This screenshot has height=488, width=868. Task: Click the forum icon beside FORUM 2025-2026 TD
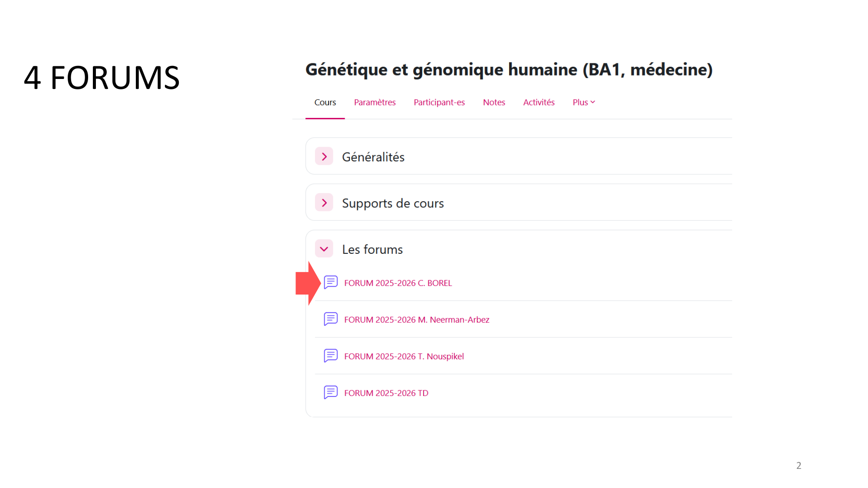click(331, 393)
